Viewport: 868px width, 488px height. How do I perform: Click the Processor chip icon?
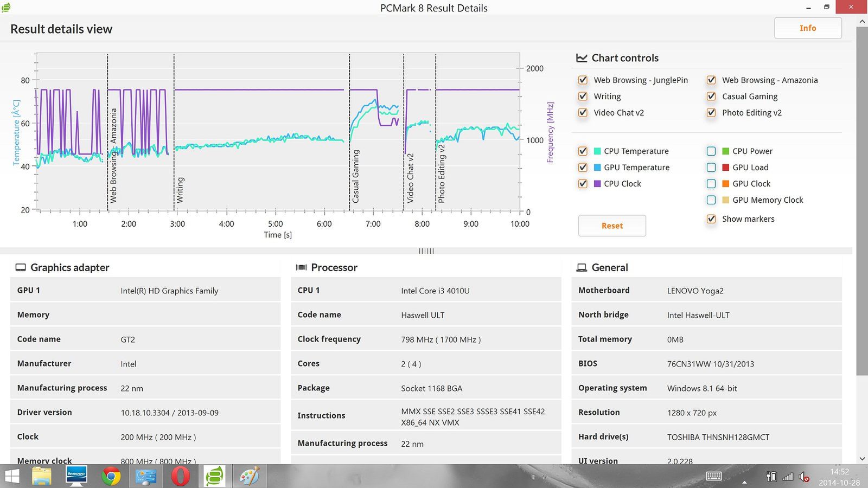(x=301, y=267)
